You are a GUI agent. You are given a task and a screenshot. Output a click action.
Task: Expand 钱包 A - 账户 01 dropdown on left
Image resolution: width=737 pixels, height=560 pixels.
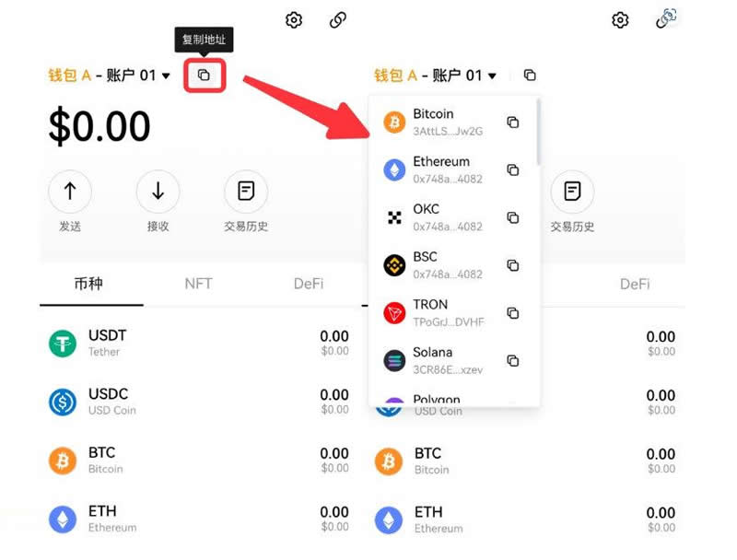point(109,76)
